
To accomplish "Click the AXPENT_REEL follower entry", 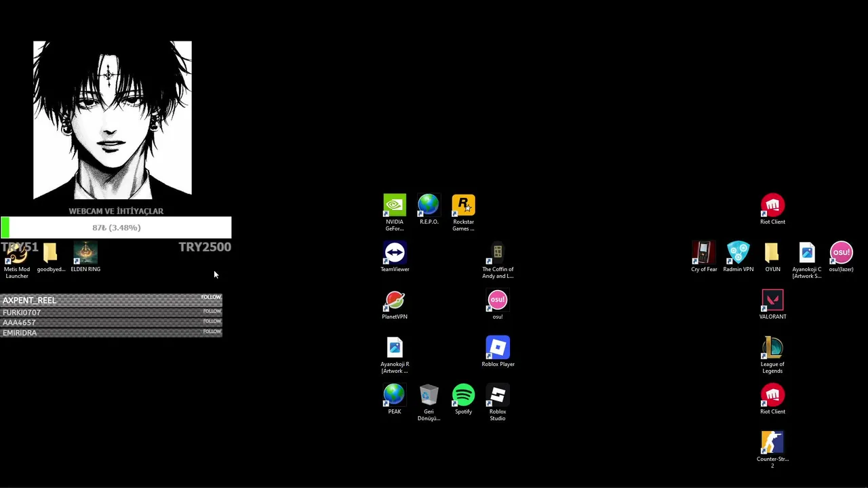I will (x=112, y=300).
